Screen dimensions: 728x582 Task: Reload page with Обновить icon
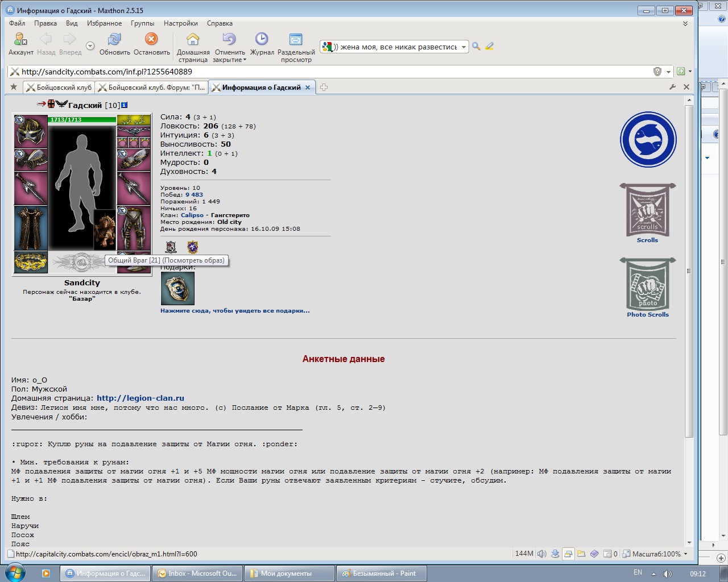[114, 39]
